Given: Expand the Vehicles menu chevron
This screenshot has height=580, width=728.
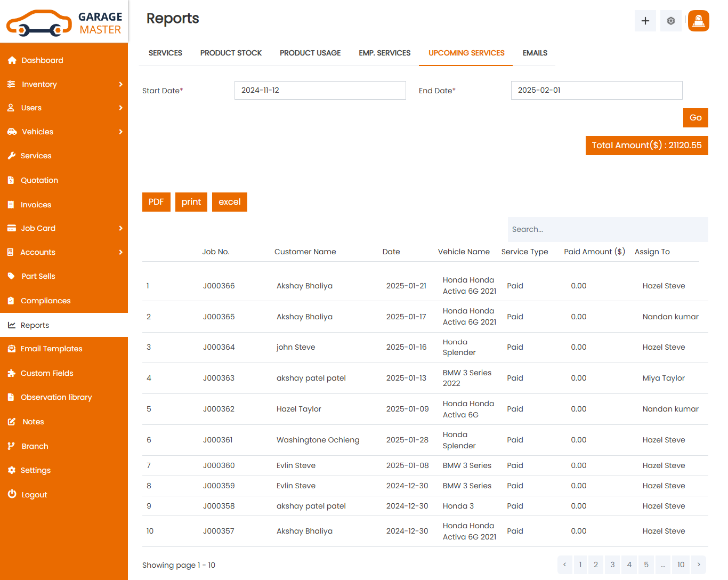Looking at the screenshot, I should pyautogui.click(x=121, y=132).
